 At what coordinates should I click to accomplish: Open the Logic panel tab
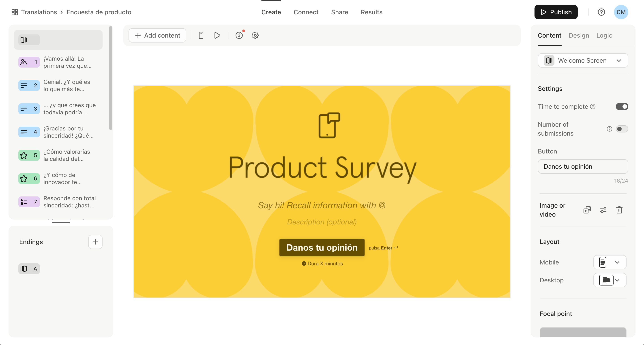(x=604, y=35)
